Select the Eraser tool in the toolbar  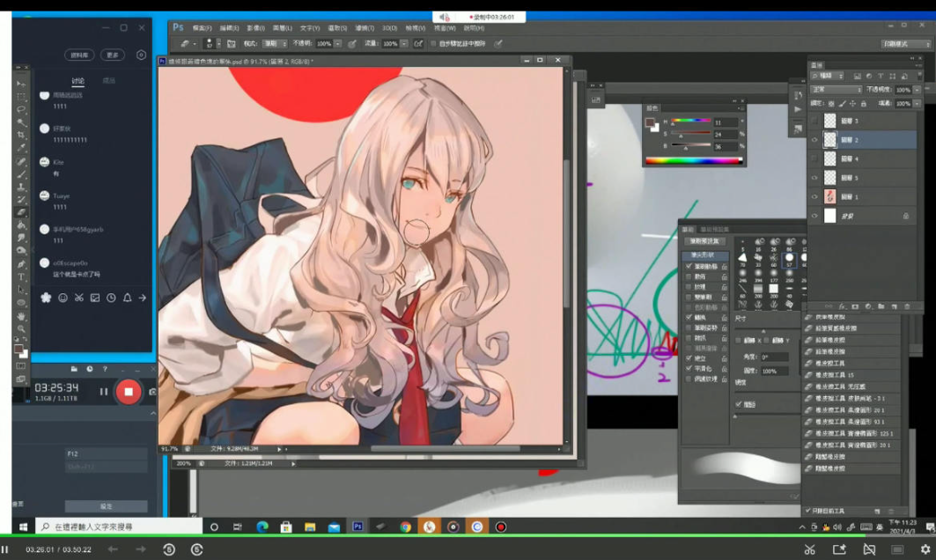21,212
